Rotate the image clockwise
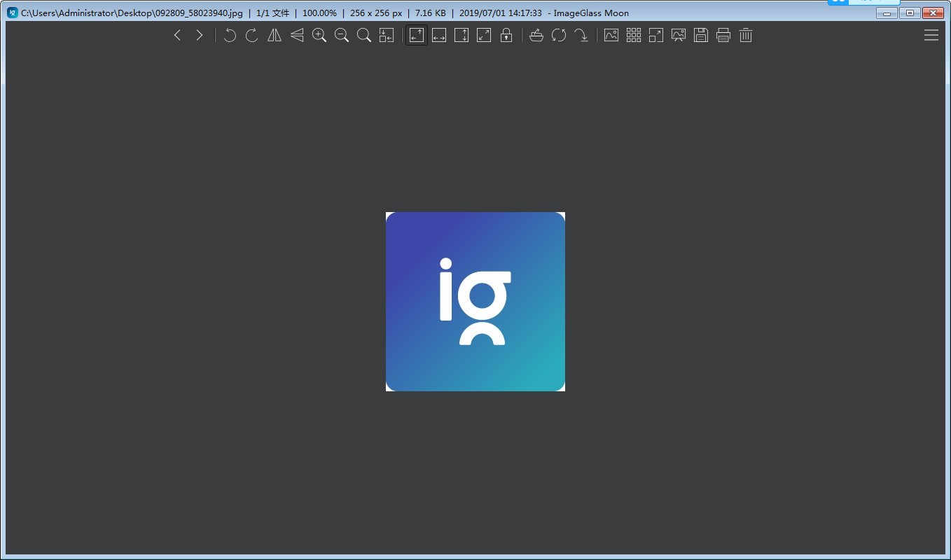This screenshot has height=560, width=951. click(251, 35)
